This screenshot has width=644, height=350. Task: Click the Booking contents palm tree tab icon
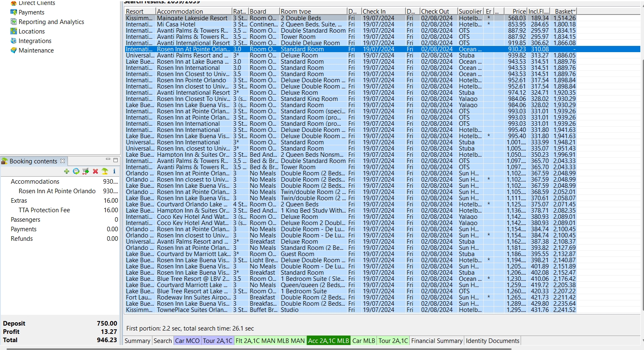[x=5, y=161]
